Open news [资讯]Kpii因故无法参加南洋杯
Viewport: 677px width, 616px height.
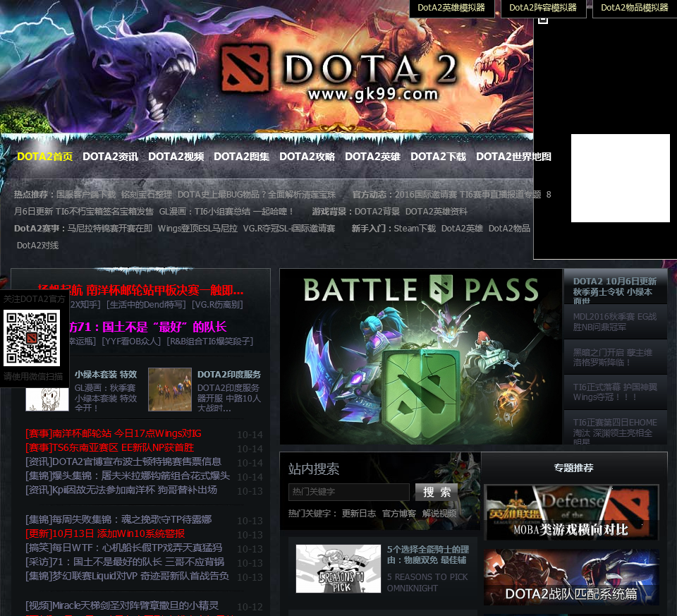tap(121, 490)
